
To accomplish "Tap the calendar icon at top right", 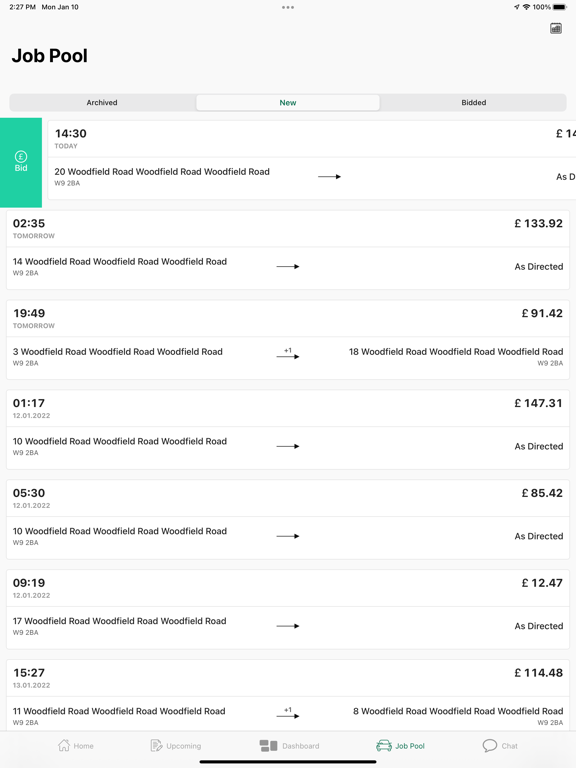I will [x=555, y=28].
